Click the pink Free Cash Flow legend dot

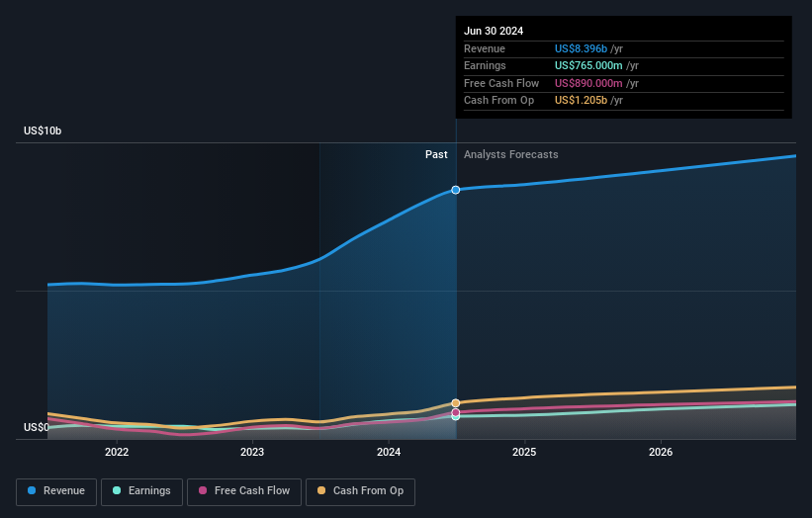(x=203, y=490)
